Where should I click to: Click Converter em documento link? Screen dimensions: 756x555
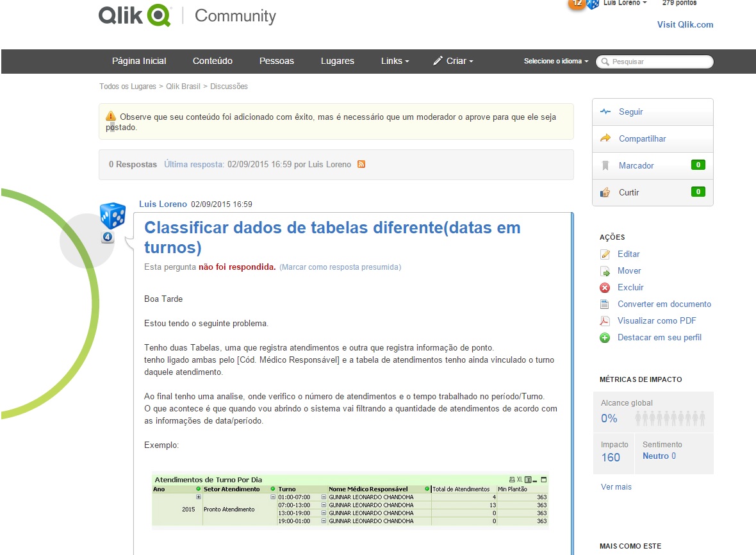coord(664,304)
